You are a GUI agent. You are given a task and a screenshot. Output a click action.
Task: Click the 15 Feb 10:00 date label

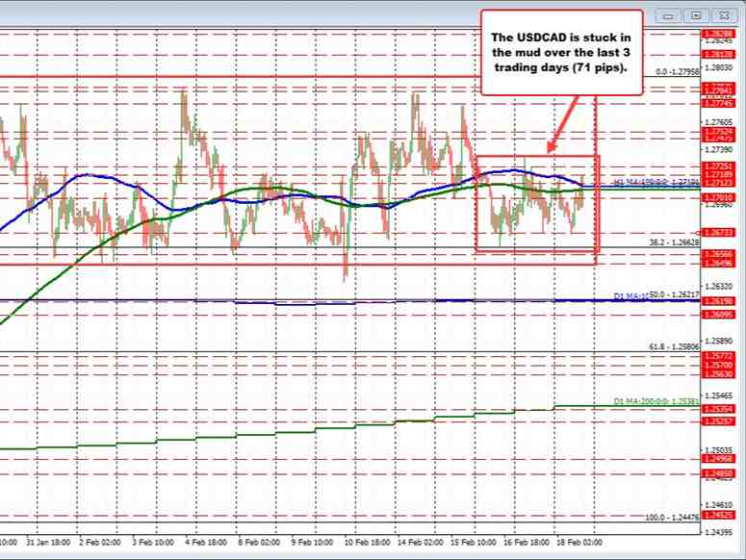473,543
